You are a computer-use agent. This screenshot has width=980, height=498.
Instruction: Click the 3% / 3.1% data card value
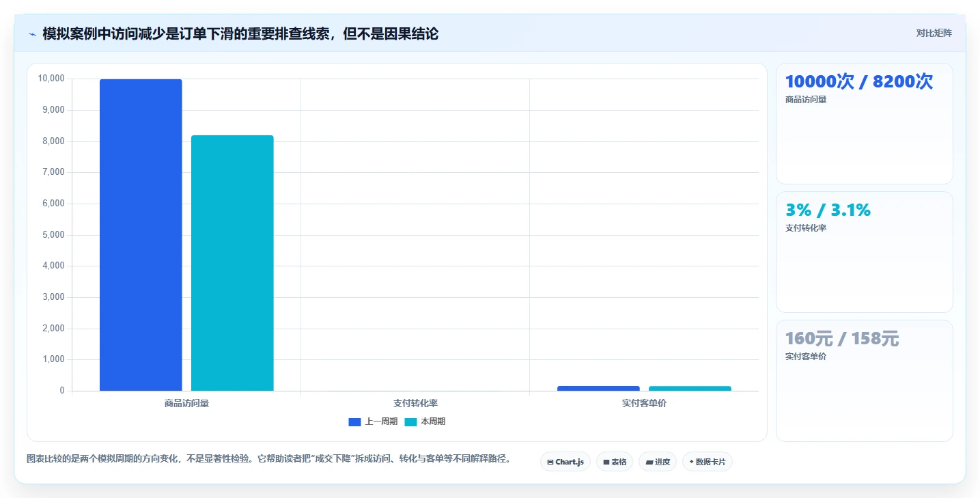point(828,210)
